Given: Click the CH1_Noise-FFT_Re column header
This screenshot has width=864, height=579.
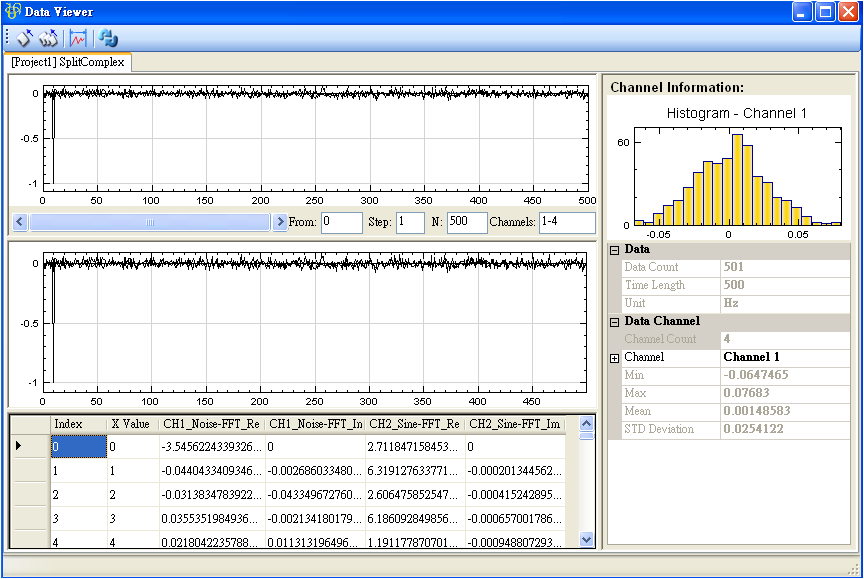Looking at the screenshot, I should (x=211, y=425).
